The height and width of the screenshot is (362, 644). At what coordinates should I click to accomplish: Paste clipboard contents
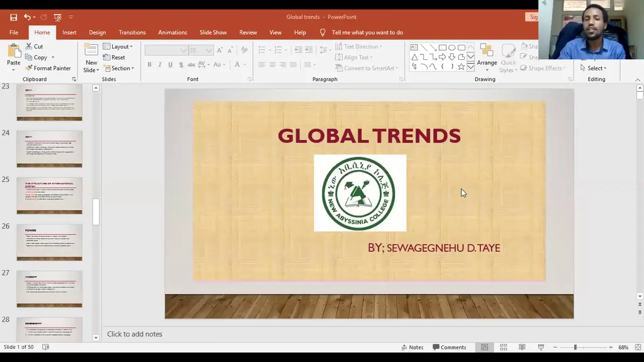(14, 55)
